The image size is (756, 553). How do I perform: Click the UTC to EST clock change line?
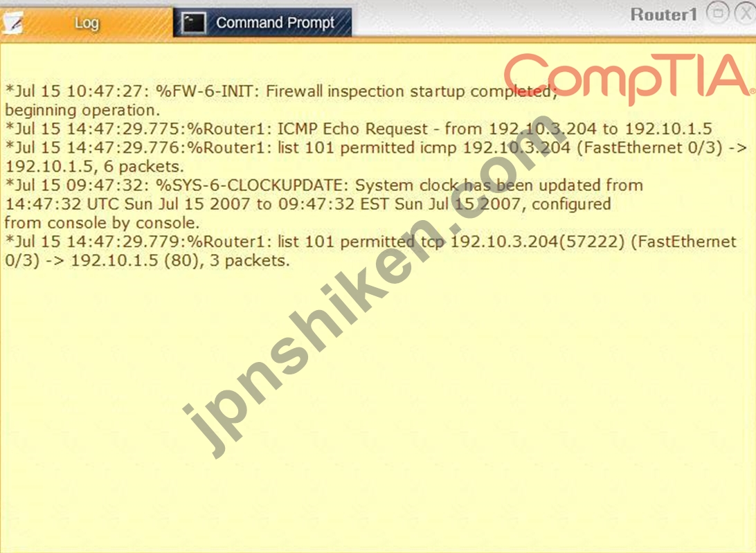(x=307, y=204)
